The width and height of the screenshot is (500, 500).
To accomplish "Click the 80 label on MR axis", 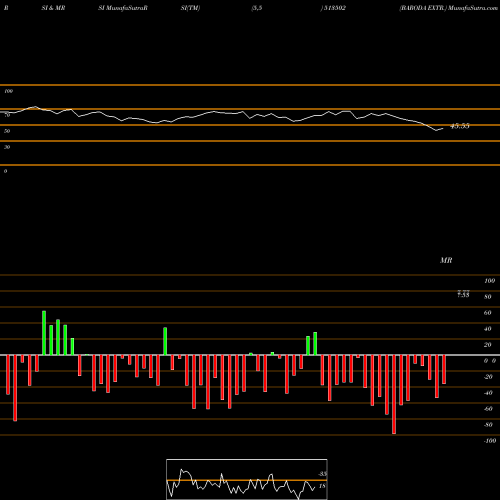I will tap(488, 297).
